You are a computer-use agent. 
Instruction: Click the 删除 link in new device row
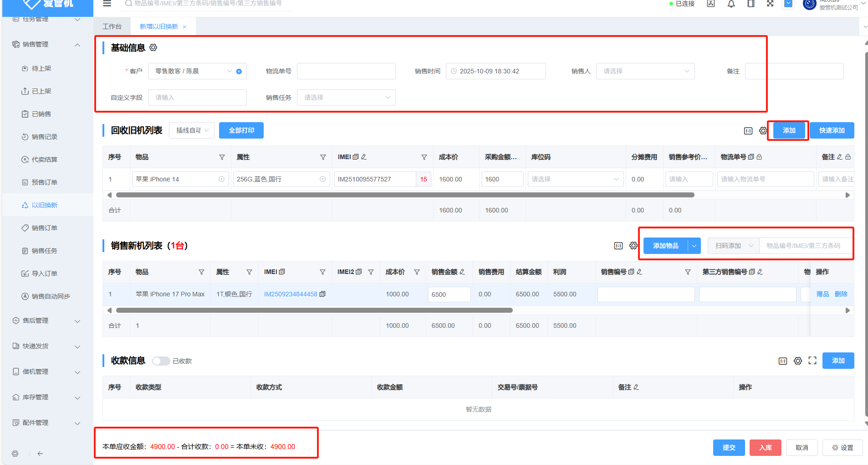(x=841, y=294)
